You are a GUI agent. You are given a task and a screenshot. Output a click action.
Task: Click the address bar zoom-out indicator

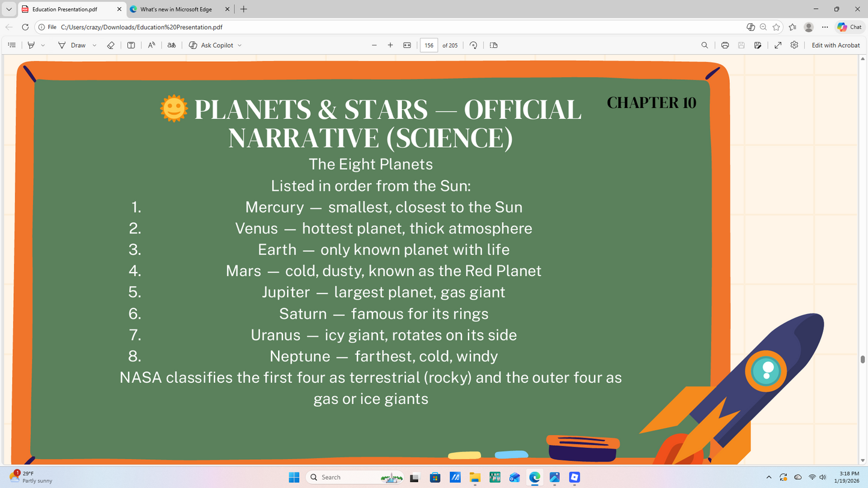763,27
